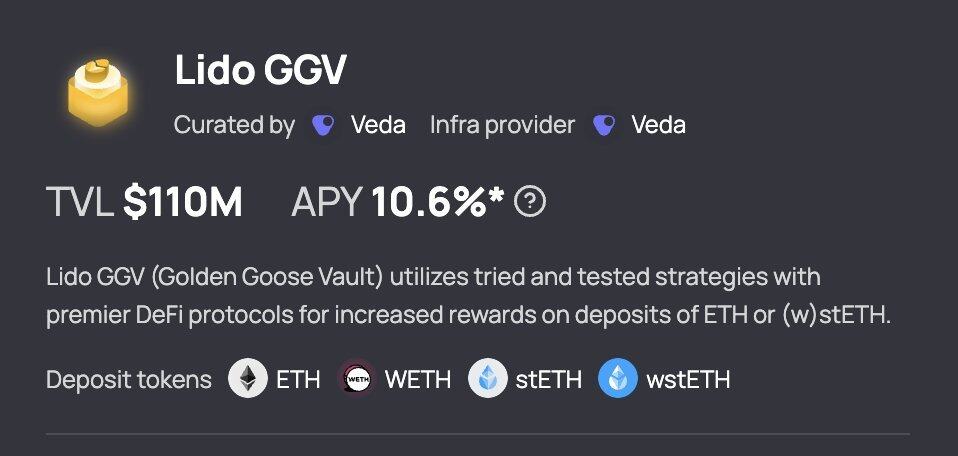Click the TVL $110M value
Viewport: 958px width, 456px height.
coord(183,203)
